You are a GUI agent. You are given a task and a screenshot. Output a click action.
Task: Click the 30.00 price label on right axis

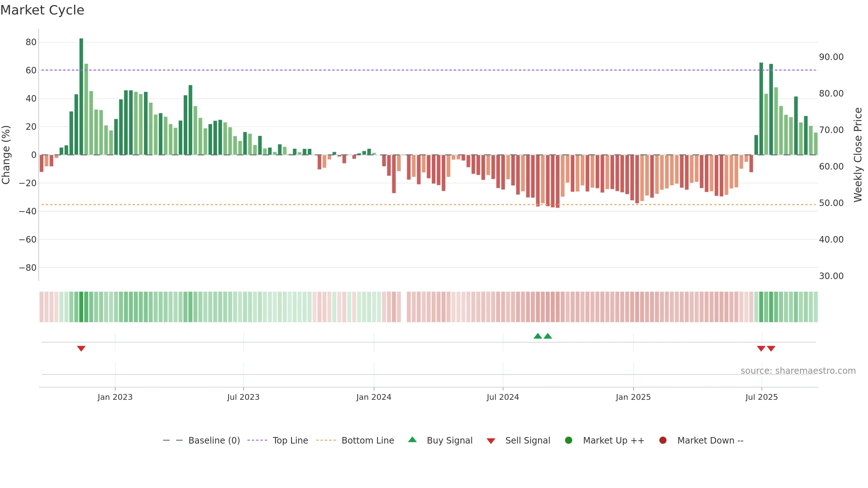click(x=831, y=276)
